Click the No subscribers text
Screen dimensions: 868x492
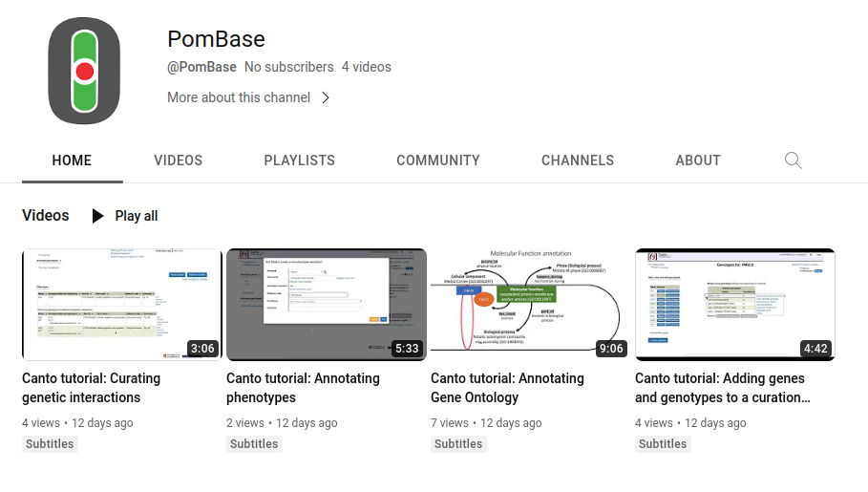click(289, 67)
